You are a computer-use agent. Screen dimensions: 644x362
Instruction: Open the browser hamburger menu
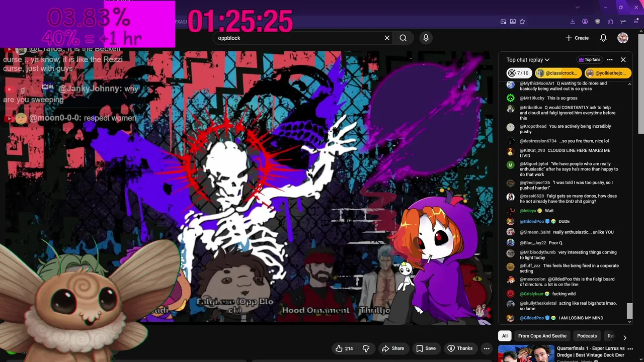point(636,22)
